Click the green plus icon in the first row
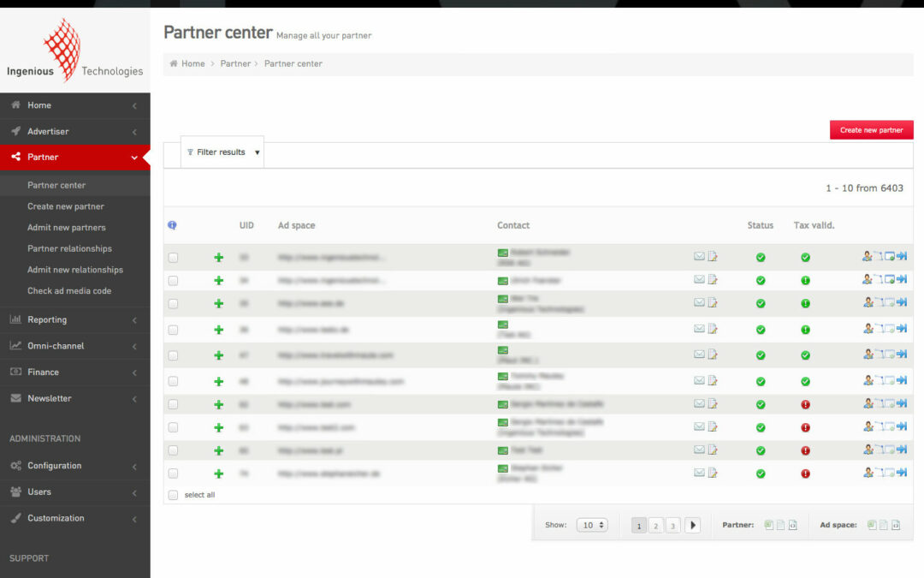This screenshot has width=924, height=578. point(219,257)
